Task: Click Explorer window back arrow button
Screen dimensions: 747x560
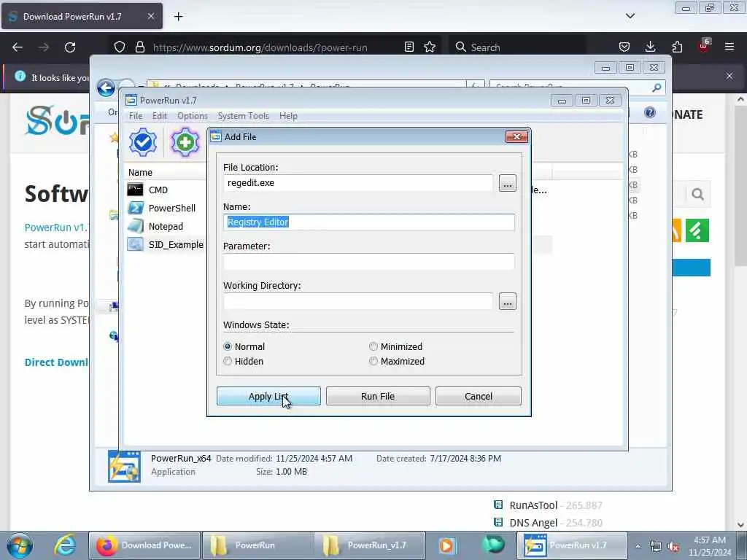Action: 106,88
